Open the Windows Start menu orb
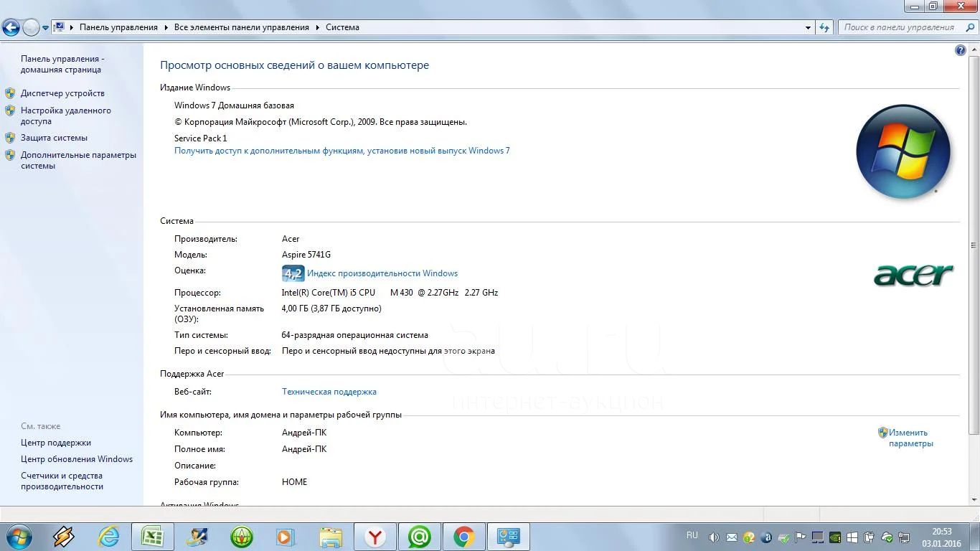The height and width of the screenshot is (551, 980). [x=18, y=537]
